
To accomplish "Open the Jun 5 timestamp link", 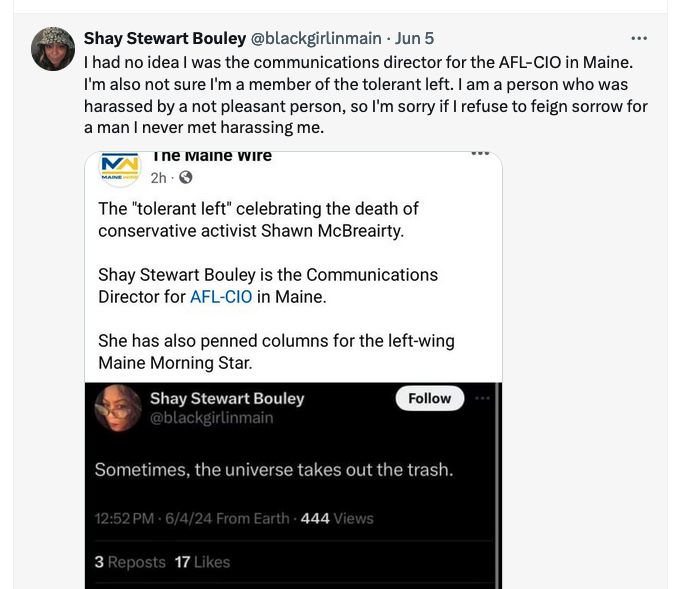I will [x=415, y=38].
